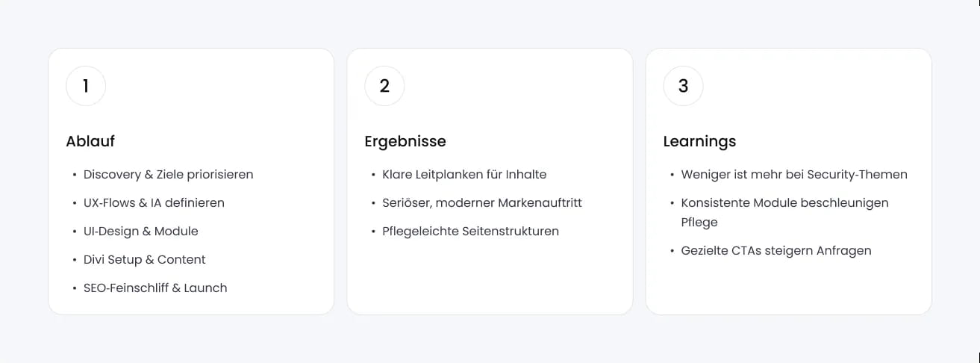Click the bullet before Gezielte CTAs

pyautogui.click(x=671, y=251)
